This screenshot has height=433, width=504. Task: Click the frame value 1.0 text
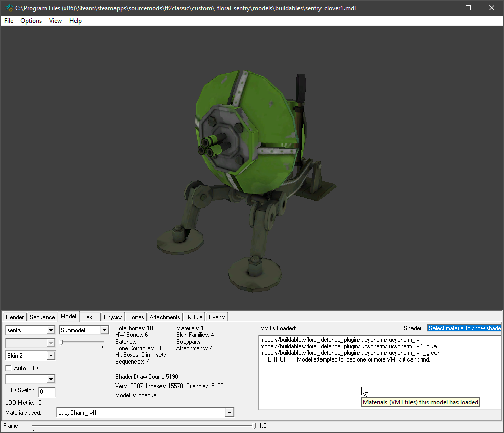pos(263,426)
